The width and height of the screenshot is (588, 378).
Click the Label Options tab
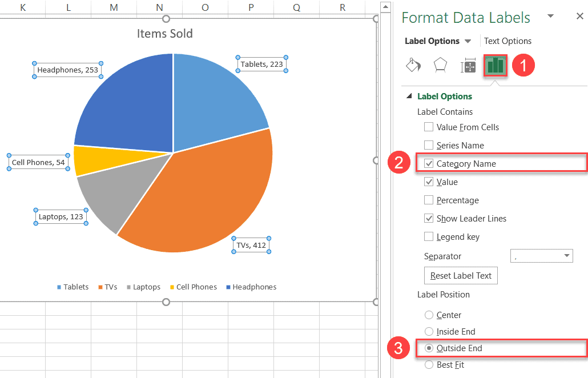tap(432, 41)
